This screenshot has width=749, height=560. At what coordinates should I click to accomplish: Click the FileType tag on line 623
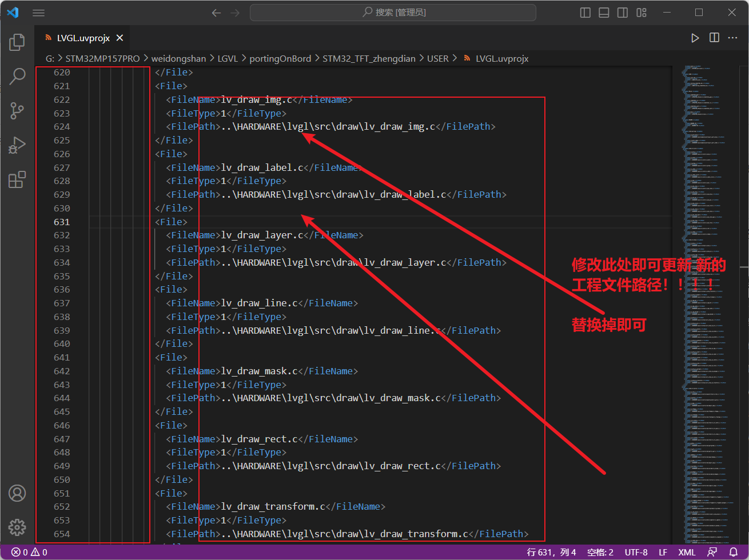coord(193,113)
